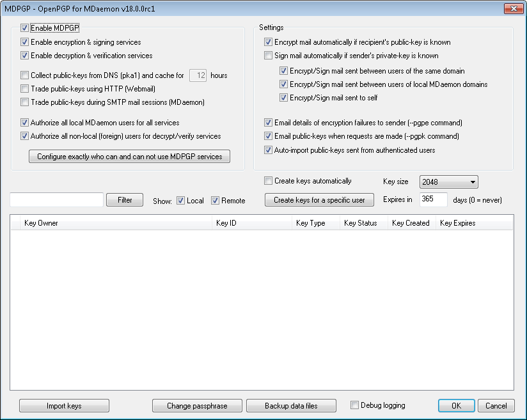Viewport: 527px width, 420px height.
Task: Confirm with the OK button
Action: (x=457, y=406)
